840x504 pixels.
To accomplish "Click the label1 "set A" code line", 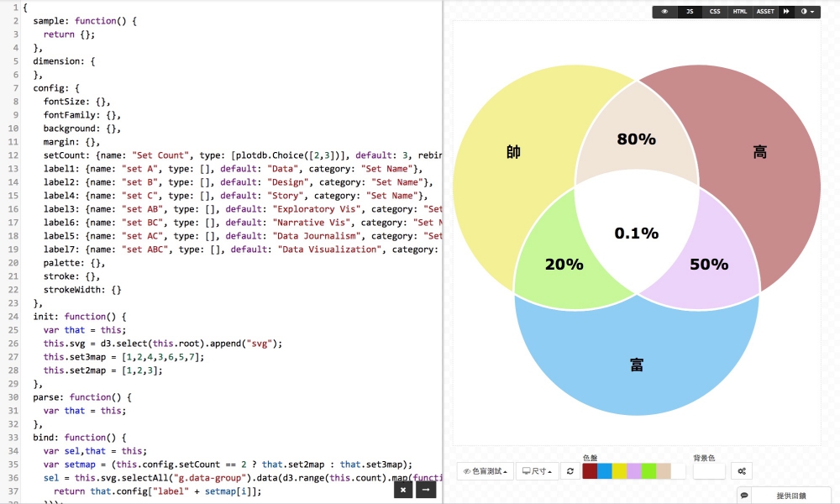I will (233, 169).
